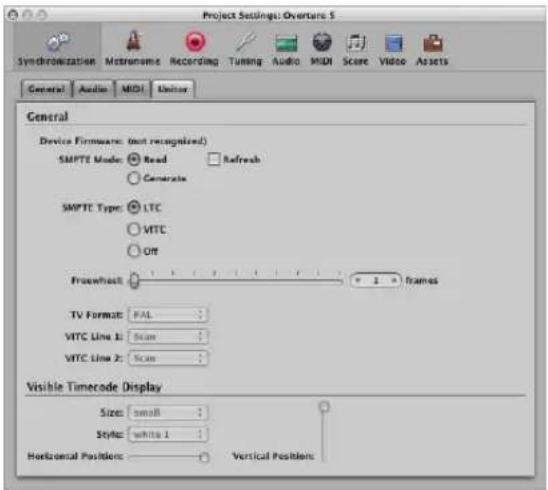Click the '(not recognized)' firmware text
The height and width of the screenshot is (490, 548).
[167, 141]
